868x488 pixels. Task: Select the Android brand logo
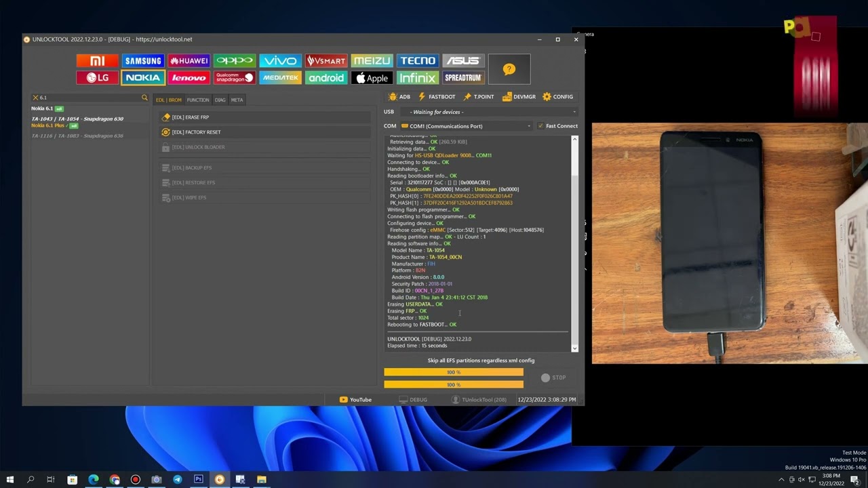click(x=326, y=78)
